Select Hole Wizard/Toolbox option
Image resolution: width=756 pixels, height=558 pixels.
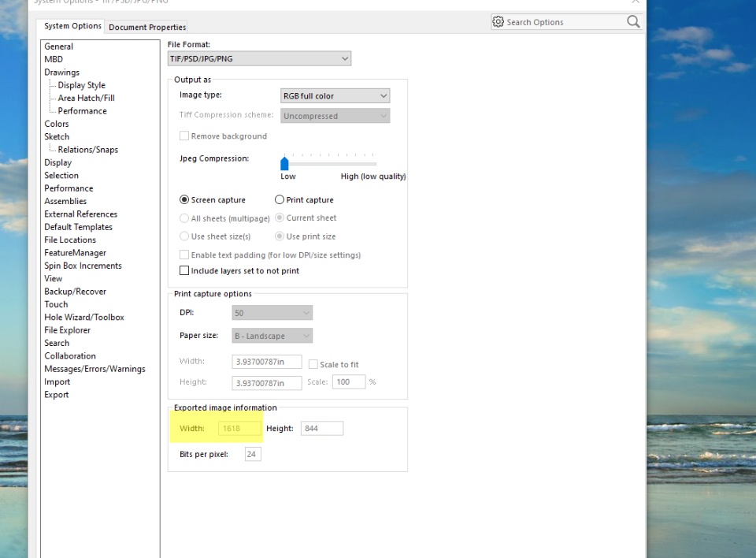[x=84, y=317]
